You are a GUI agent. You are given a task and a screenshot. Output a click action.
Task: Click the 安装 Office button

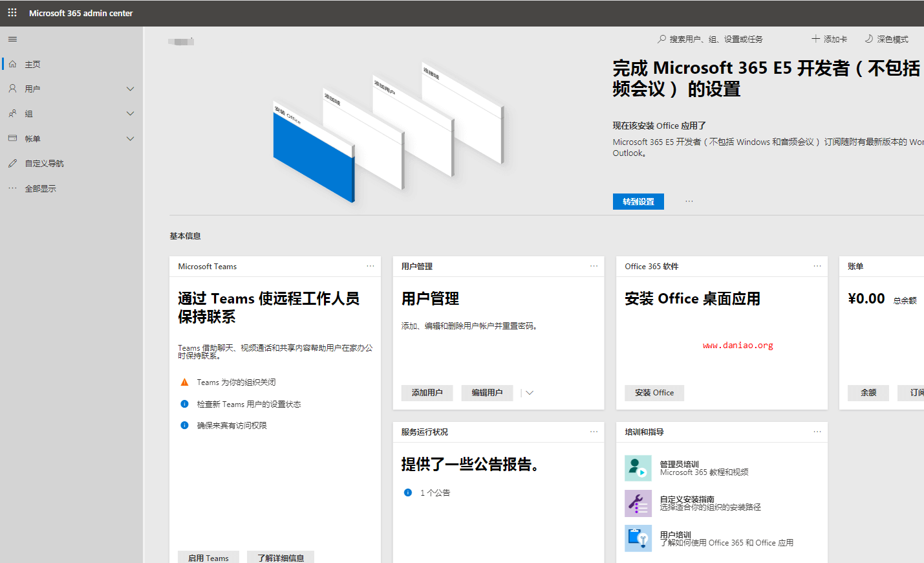click(x=654, y=393)
